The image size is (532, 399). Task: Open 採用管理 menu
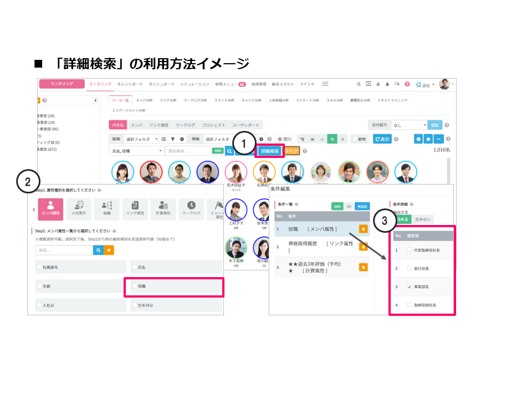point(259,84)
